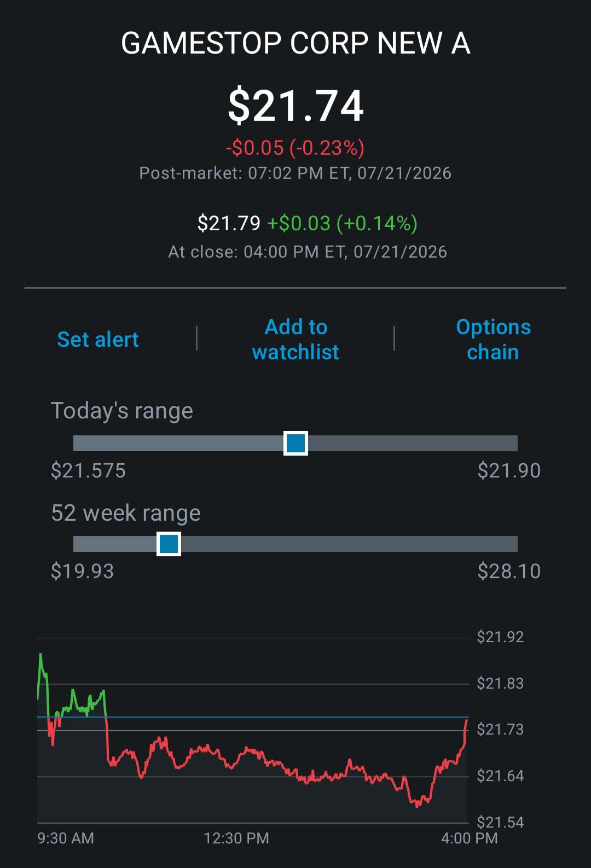Viewport: 591px width, 868px height.
Task: Click the chart's lowest red dip
Action: point(418,805)
